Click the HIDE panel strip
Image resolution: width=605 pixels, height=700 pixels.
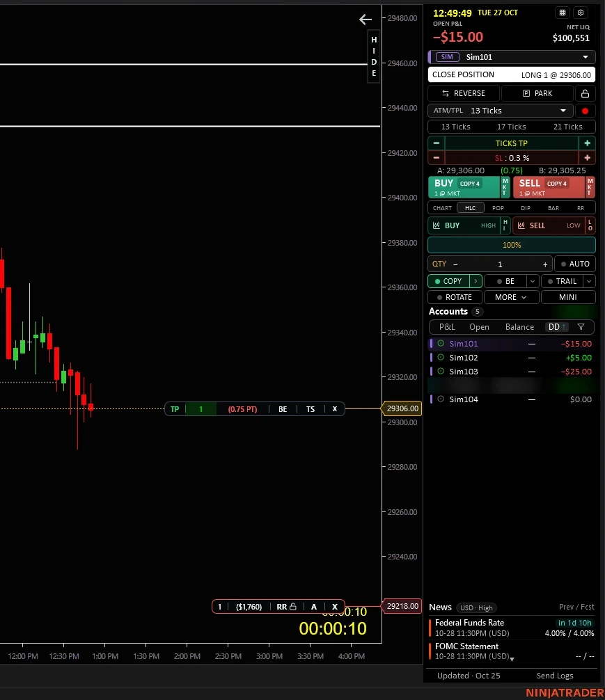pyautogui.click(x=374, y=56)
